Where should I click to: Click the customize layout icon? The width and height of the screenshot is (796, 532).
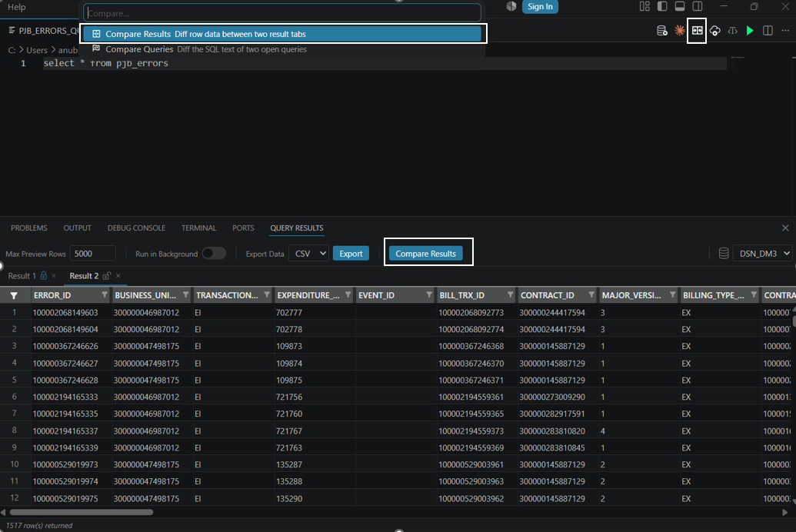point(644,6)
